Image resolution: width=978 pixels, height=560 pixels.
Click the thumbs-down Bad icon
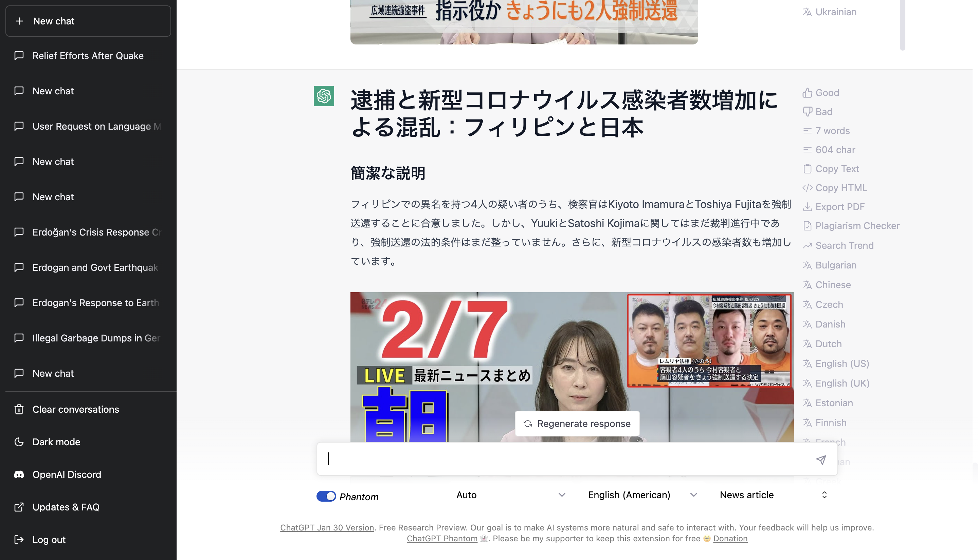[x=807, y=112]
